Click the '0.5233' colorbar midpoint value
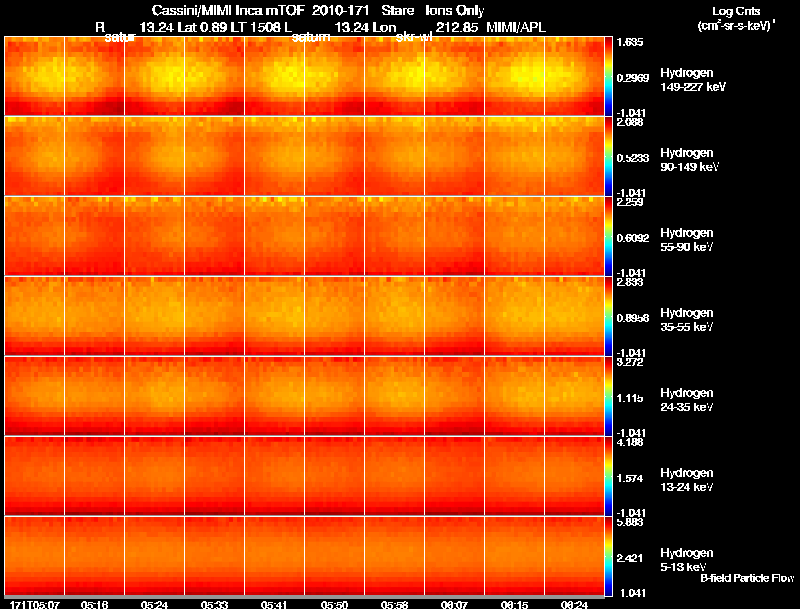800x609 pixels. (x=633, y=158)
